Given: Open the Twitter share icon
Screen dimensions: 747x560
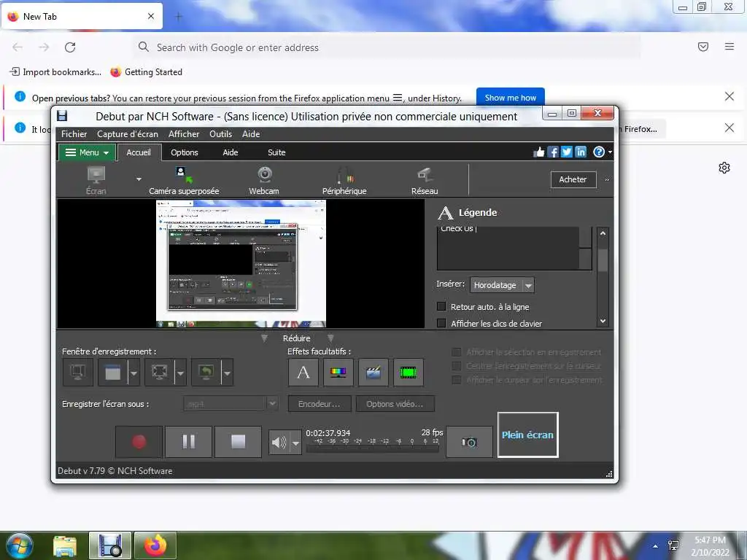Looking at the screenshot, I should click(566, 152).
